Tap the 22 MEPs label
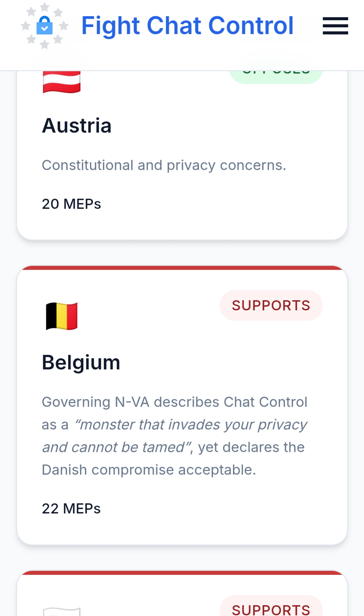364x616 pixels. tap(71, 509)
